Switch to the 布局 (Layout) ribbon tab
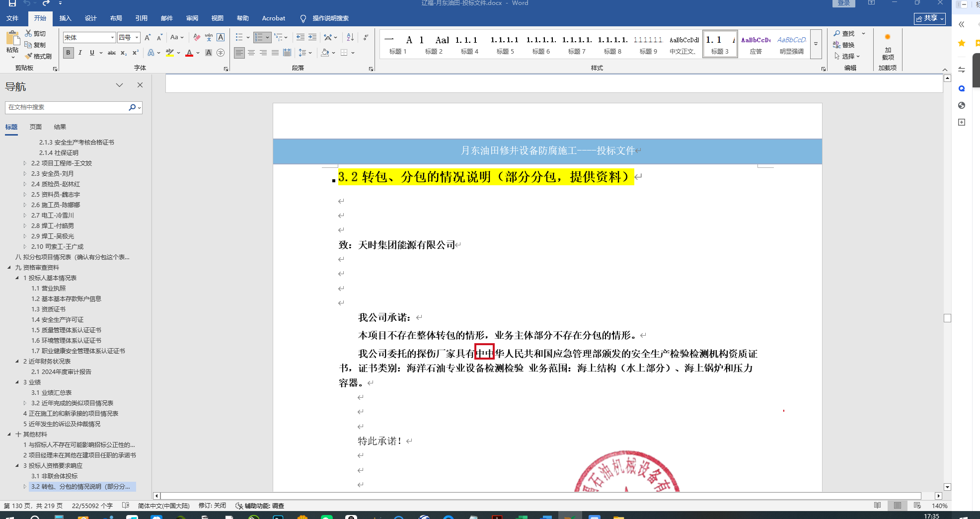Screen dimensions: 980x519 tap(116, 18)
